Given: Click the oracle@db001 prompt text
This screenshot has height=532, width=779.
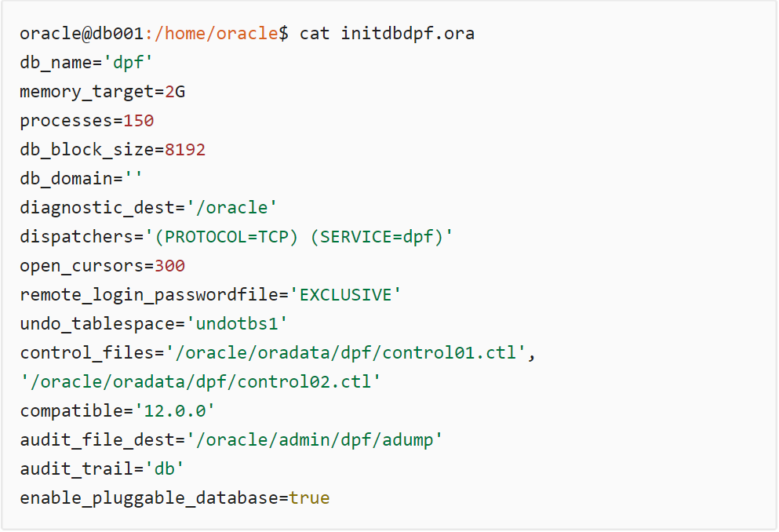Looking at the screenshot, I should pyautogui.click(x=82, y=34).
